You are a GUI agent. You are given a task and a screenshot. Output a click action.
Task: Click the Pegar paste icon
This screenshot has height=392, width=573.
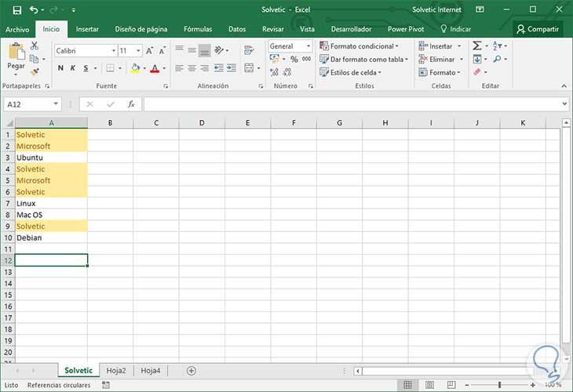tap(16, 52)
